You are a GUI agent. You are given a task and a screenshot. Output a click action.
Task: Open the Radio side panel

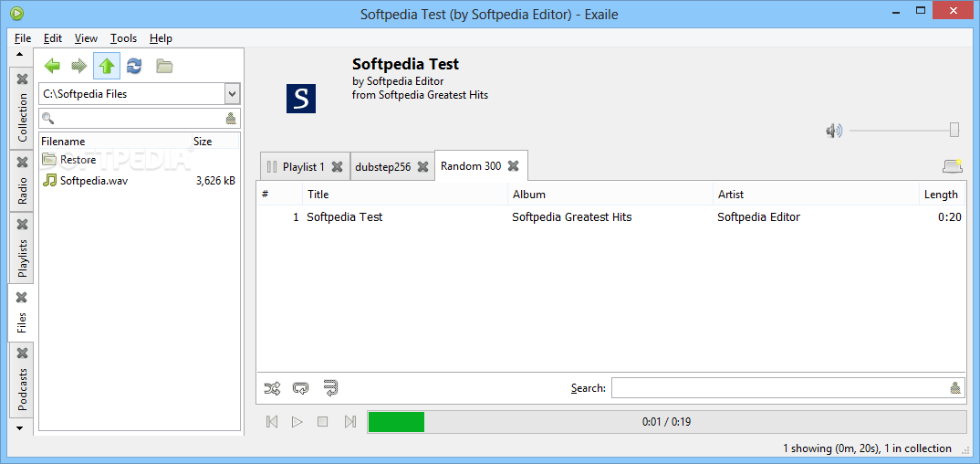click(x=23, y=191)
